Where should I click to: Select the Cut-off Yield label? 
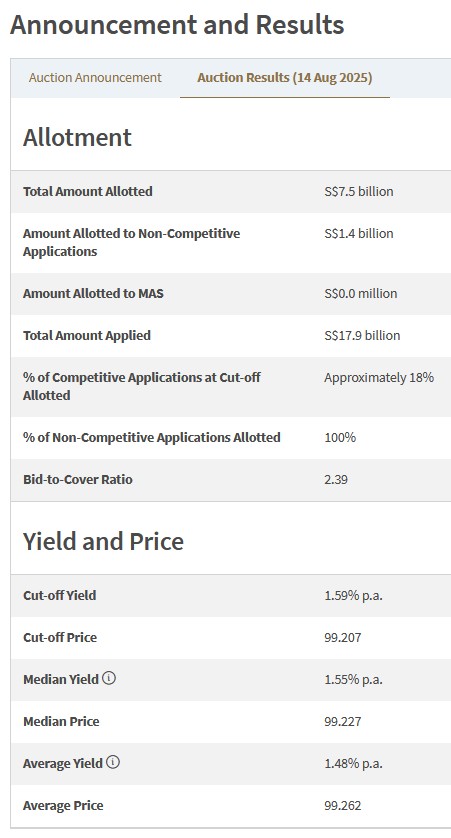59,595
